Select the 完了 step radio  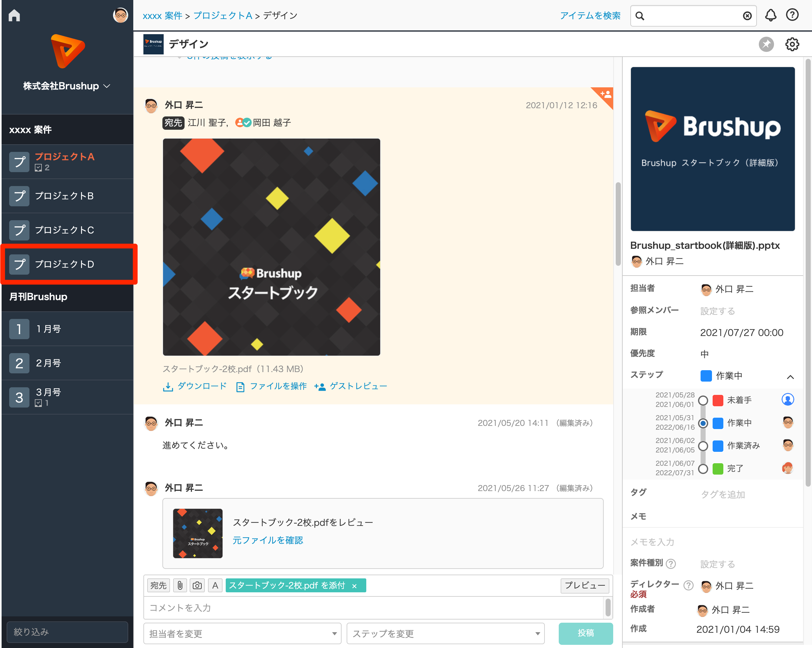[703, 469]
